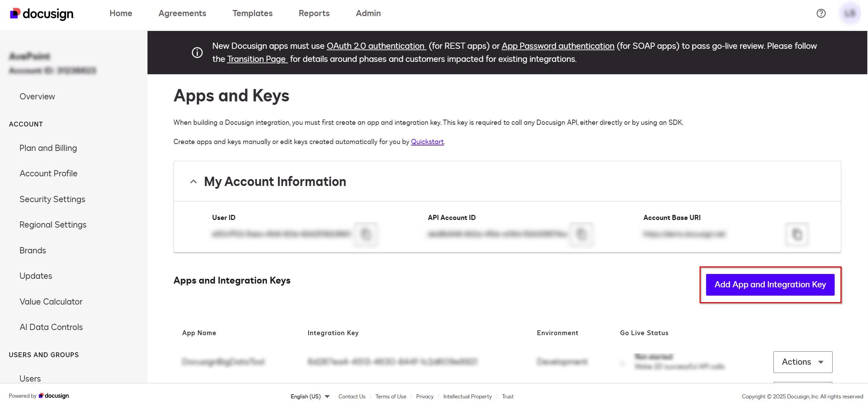This screenshot has width=868, height=407.
Task: Copy the User ID using its copy icon
Action: coord(366,234)
